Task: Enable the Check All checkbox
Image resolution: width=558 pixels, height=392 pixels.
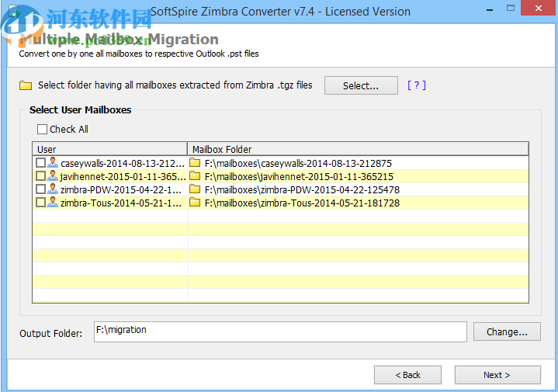Action: click(42, 129)
